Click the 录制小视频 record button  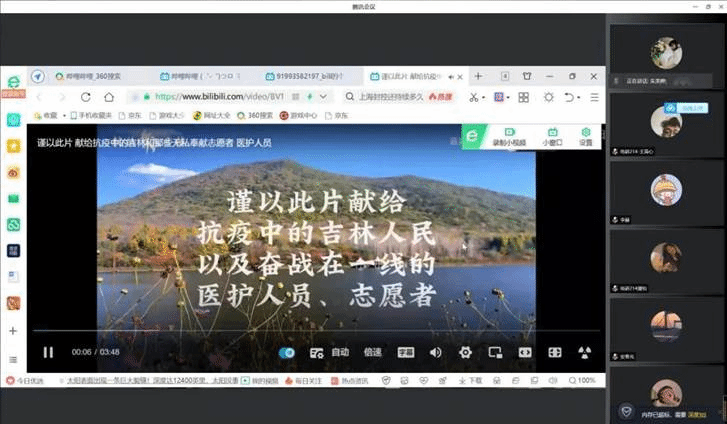point(508,137)
